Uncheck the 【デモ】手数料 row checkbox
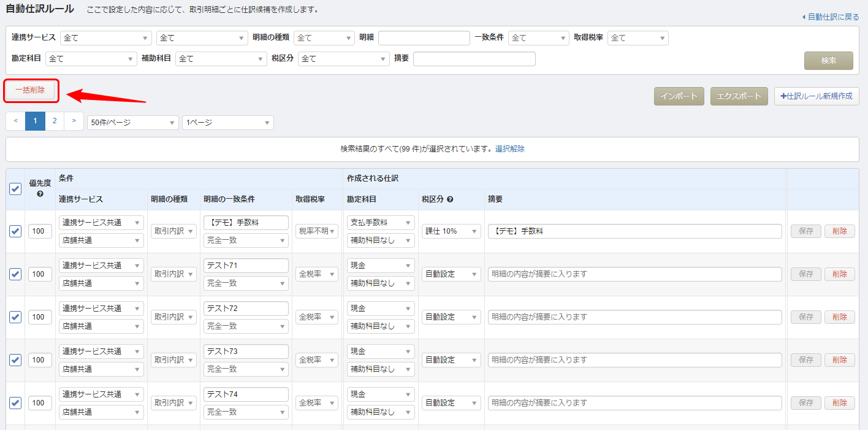 tap(15, 231)
